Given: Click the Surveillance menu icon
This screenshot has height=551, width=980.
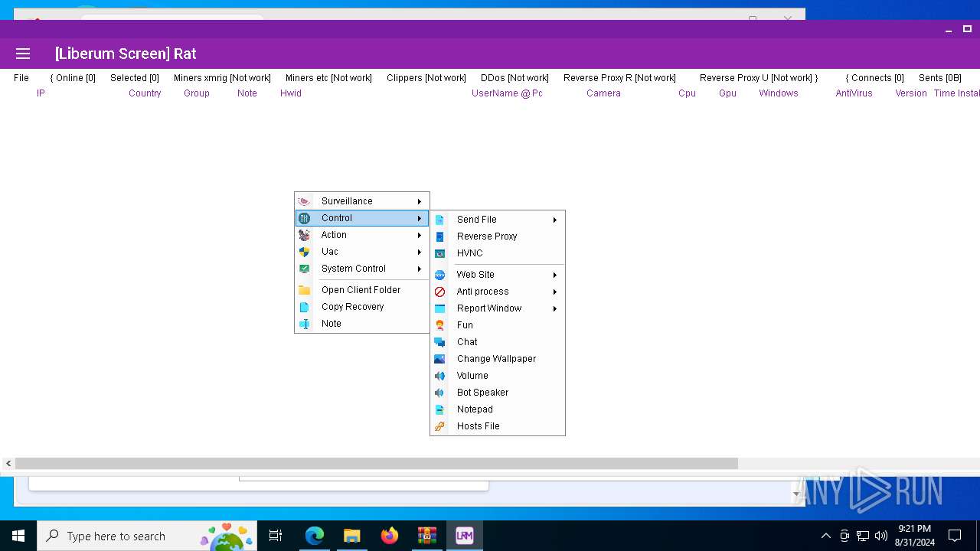Looking at the screenshot, I should click(304, 201).
